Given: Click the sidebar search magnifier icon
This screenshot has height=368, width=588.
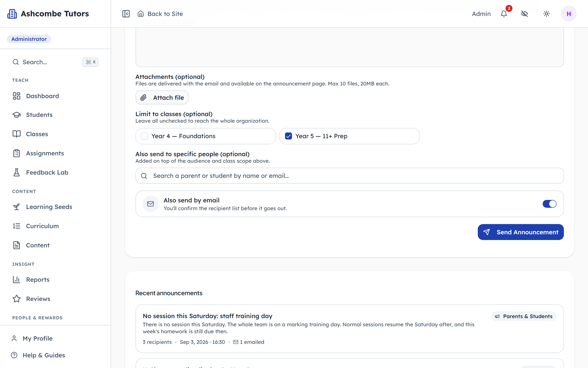Looking at the screenshot, I should [x=16, y=62].
